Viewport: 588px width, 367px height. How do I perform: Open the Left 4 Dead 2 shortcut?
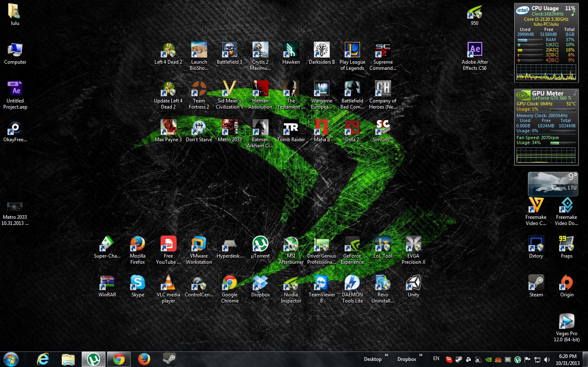tap(168, 54)
